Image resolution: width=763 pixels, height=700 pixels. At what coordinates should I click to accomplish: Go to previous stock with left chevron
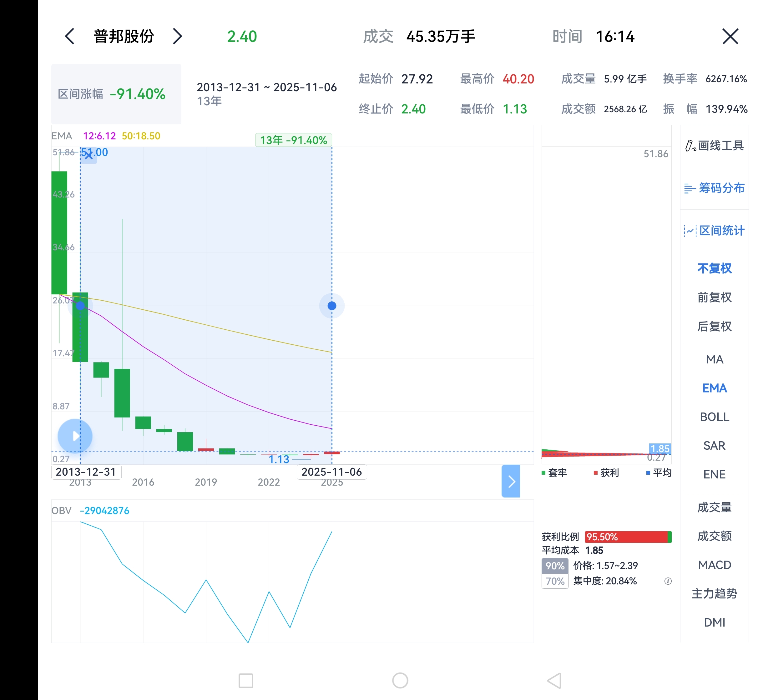70,37
